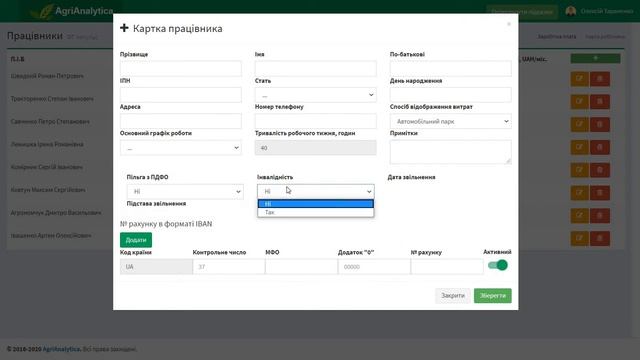
Task: Click the user name in top bar
Action: coord(607,11)
